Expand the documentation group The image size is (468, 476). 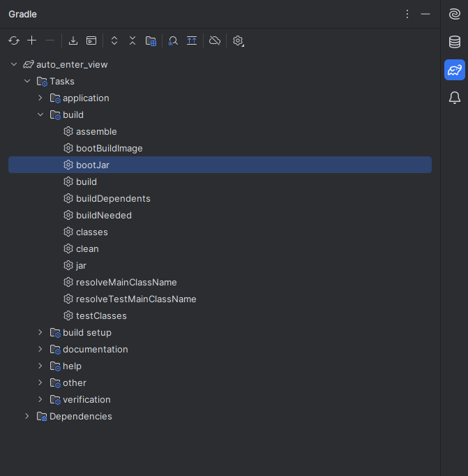coord(40,349)
